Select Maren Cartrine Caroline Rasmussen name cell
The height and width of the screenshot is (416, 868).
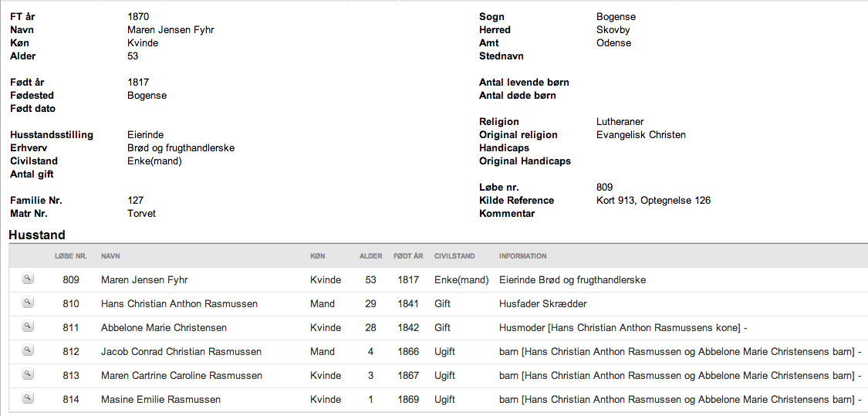coord(181,376)
